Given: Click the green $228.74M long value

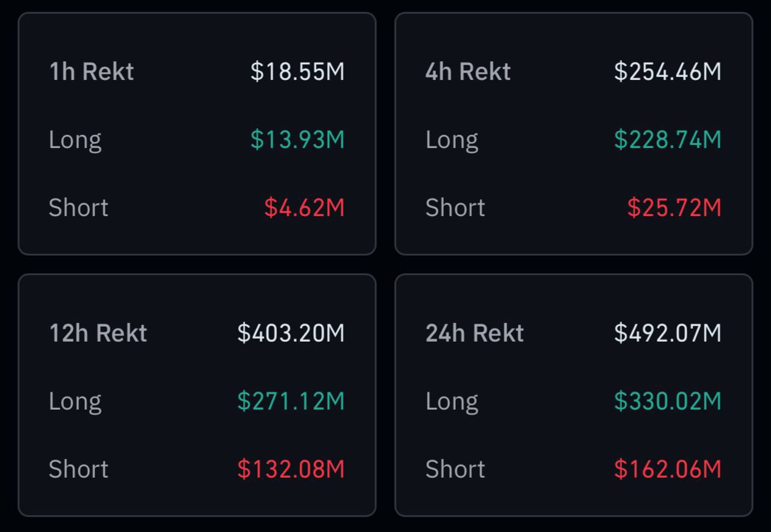Looking at the screenshot, I should pos(667,140).
